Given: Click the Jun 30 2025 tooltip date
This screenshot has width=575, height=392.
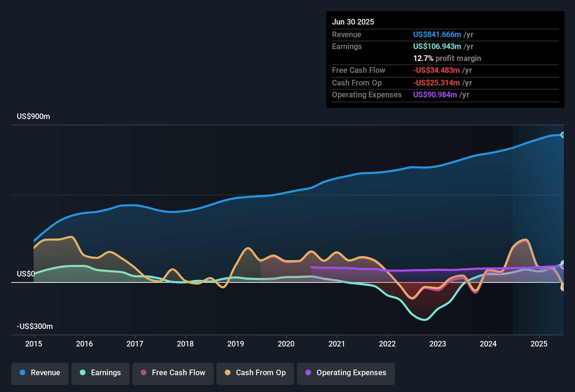Looking at the screenshot, I should [353, 22].
